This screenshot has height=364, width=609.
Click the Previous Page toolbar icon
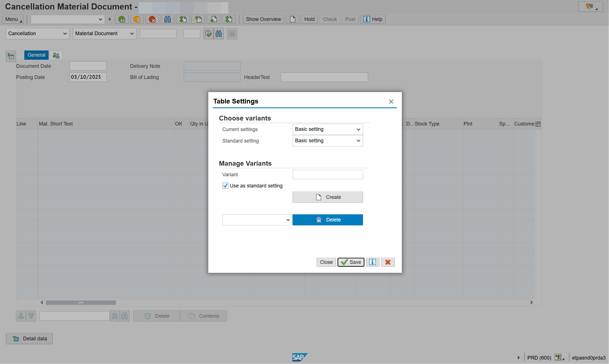click(x=198, y=19)
